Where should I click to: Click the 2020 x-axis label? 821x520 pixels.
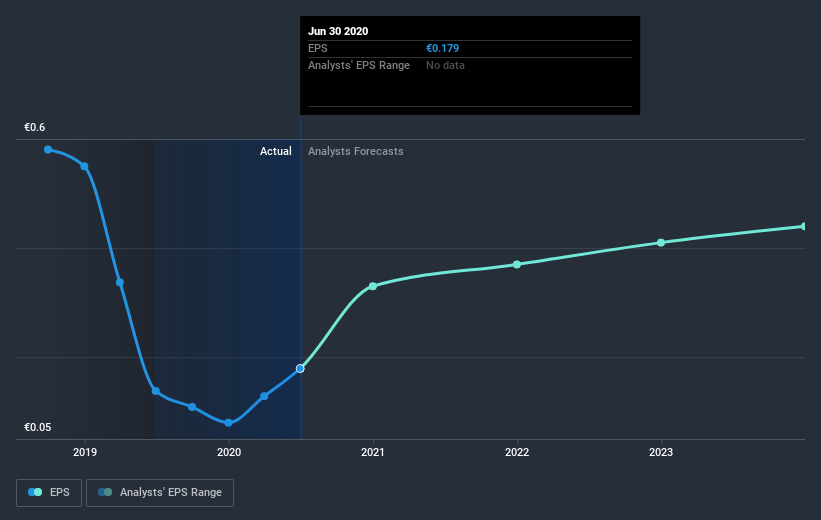click(229, 452)
